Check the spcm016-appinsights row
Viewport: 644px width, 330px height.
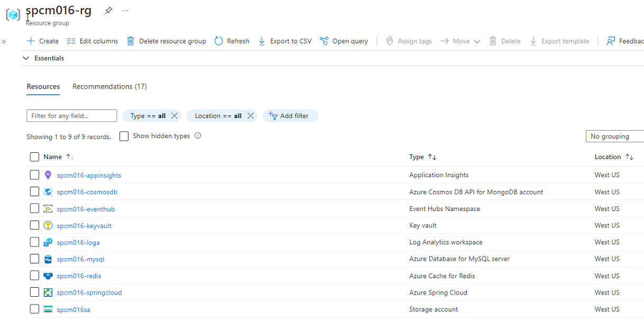[x=34, y=175]
